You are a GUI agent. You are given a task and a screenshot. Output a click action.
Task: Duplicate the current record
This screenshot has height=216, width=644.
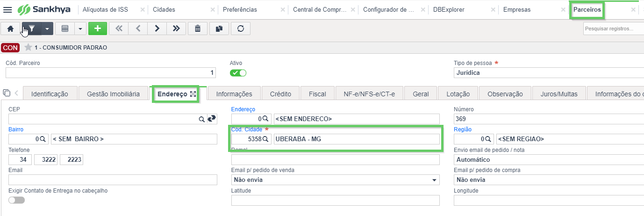pos(219,29)
